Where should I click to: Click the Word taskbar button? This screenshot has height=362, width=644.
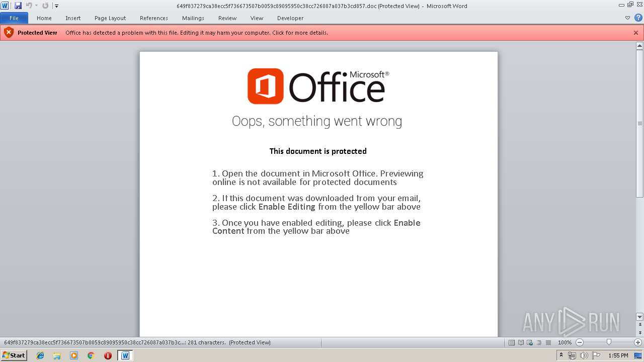(125, 355)
